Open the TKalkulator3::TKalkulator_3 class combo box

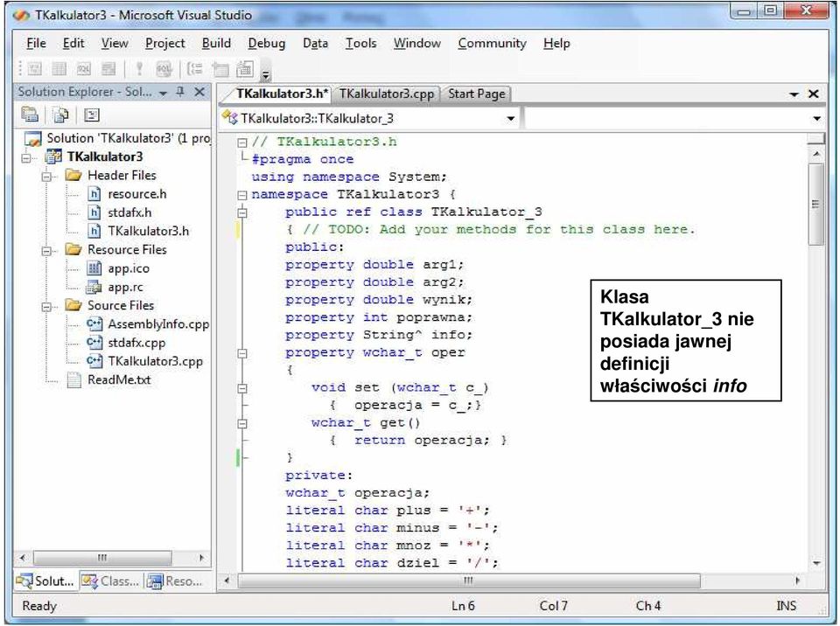click(370, 118)
